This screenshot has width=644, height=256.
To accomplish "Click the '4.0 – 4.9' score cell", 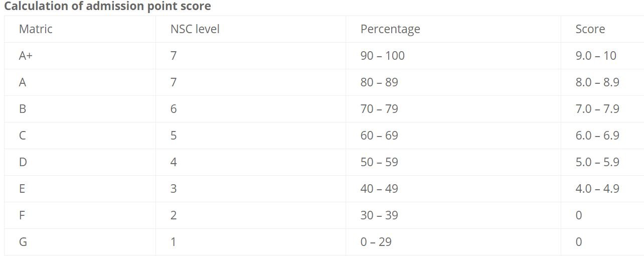I will (597, 189).
